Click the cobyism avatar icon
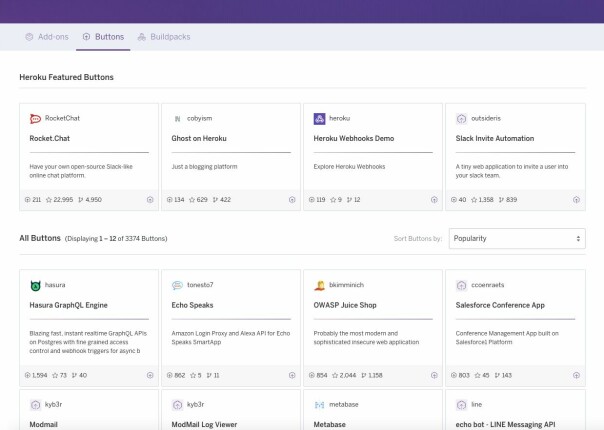 click(x=177, y=119)
